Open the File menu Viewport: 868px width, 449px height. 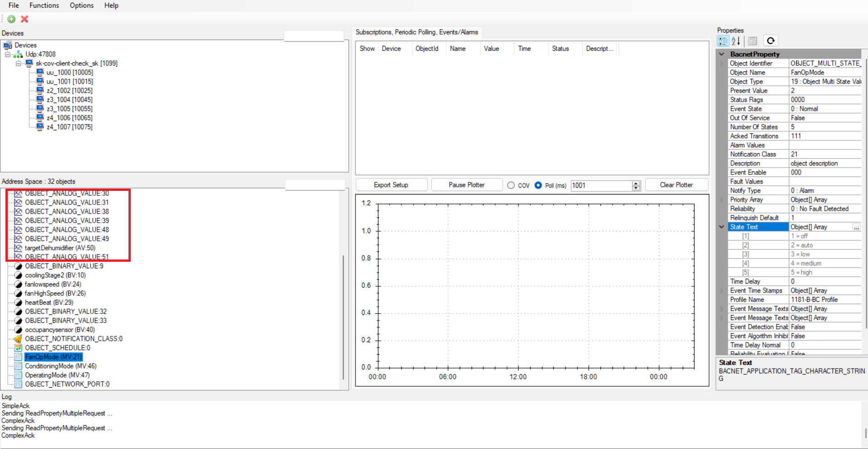pyautogui.click(x=14, y=5)
